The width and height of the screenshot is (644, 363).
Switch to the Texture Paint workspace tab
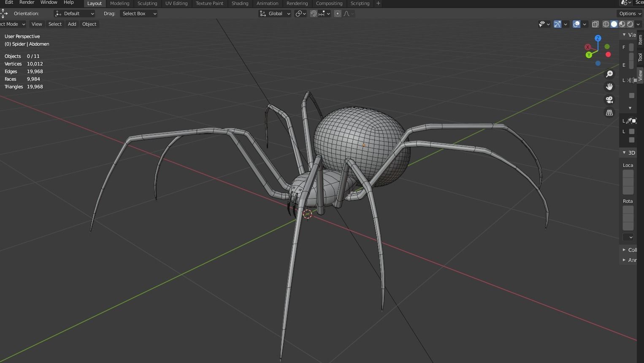(209, 3)
